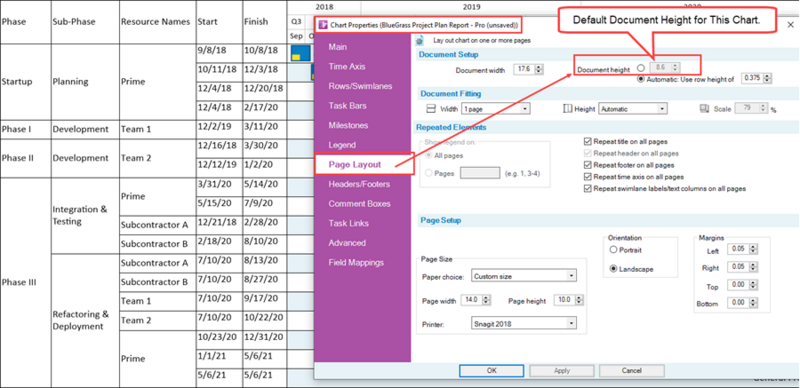
Task: Click the Document width spinner
Action: pos(540,70)
